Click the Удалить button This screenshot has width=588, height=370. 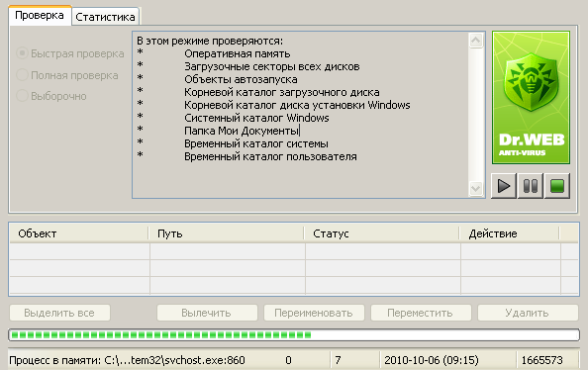528,313
